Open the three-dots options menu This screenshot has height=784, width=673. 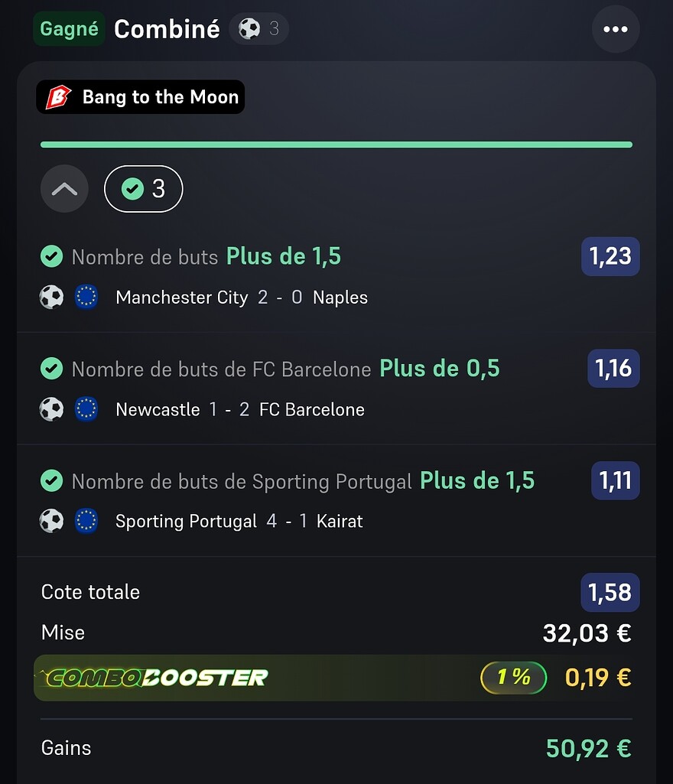[x=615, y=30]
